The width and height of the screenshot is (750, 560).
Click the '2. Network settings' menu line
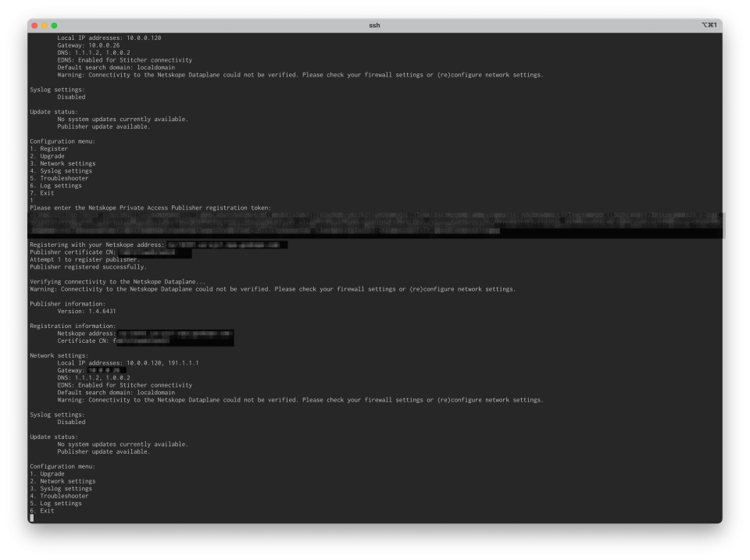click(x=62, y=481)
